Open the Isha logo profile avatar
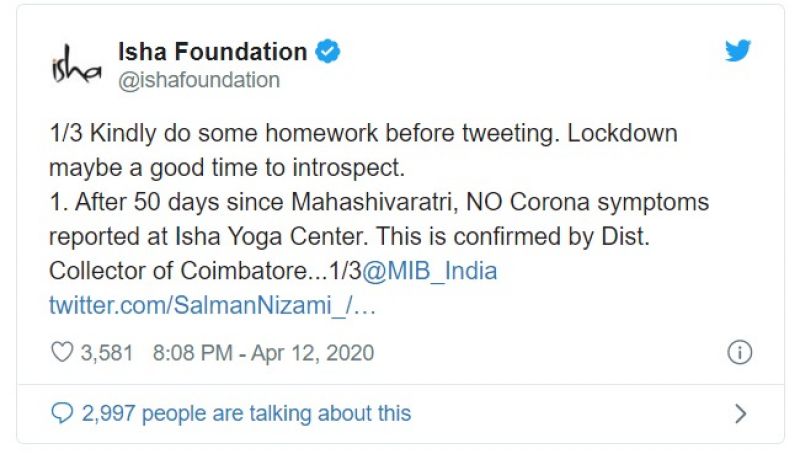Screen dimensions: 800x454 pyautogui.click(x=76, y=65)
